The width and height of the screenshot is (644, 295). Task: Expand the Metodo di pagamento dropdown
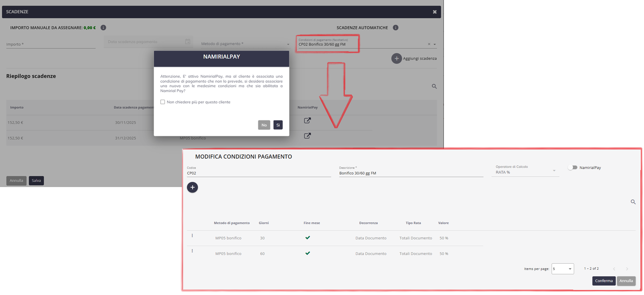[x=288, y=44]
